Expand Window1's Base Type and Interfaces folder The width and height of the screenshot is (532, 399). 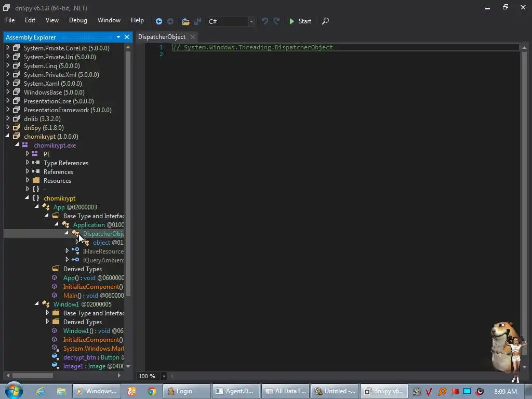tap(47, 312)
